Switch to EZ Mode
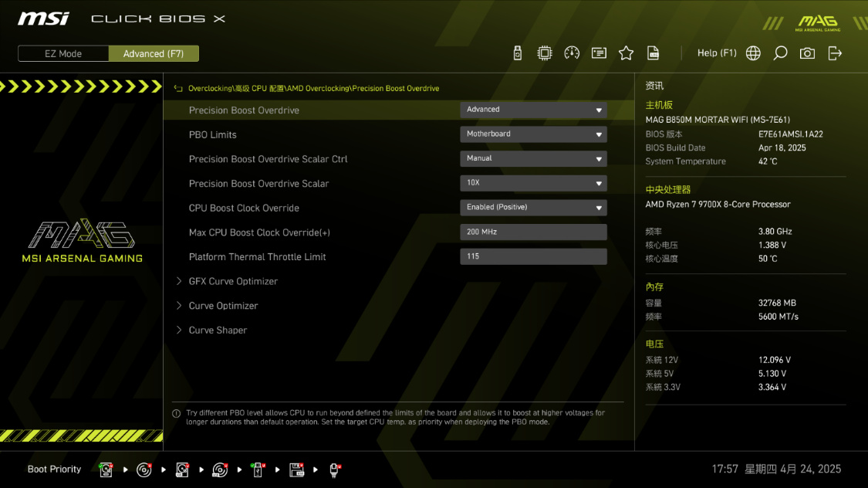This screenshot has height=488, width=868. (63, 54)
